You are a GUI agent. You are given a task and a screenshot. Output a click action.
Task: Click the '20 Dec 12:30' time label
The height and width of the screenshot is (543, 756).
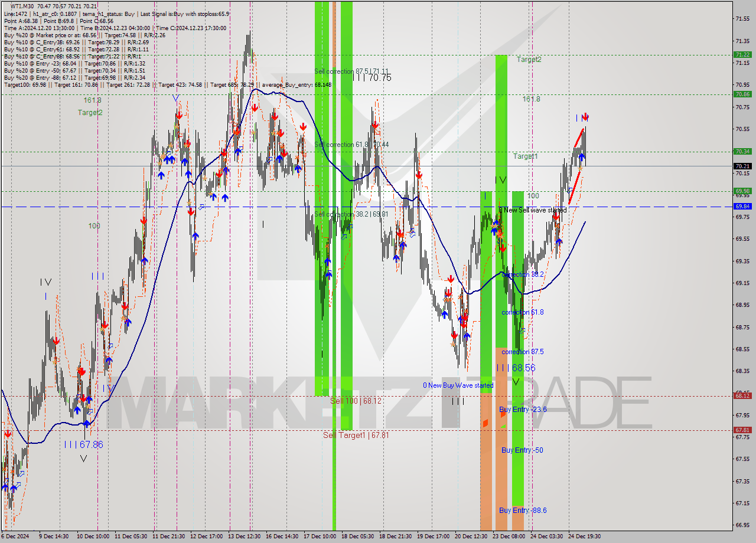(471, 537)
